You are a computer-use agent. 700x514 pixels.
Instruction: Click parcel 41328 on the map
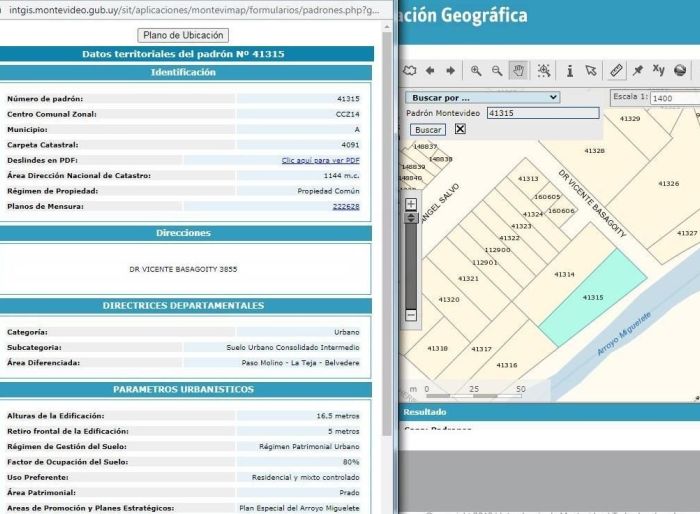coord(594,151)
